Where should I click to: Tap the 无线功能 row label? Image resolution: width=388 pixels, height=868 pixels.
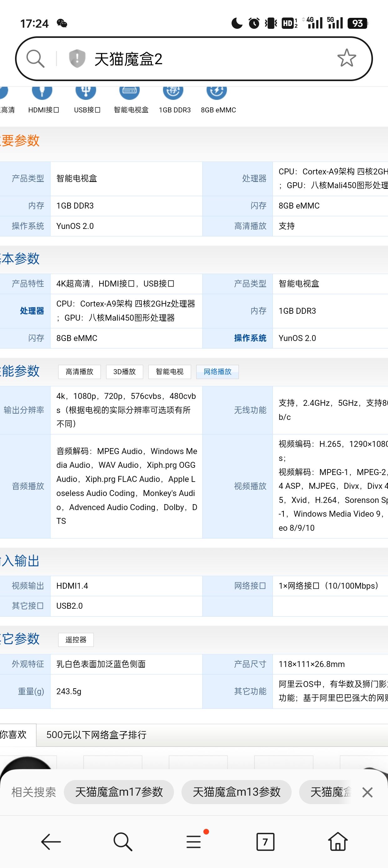(250, 410)
